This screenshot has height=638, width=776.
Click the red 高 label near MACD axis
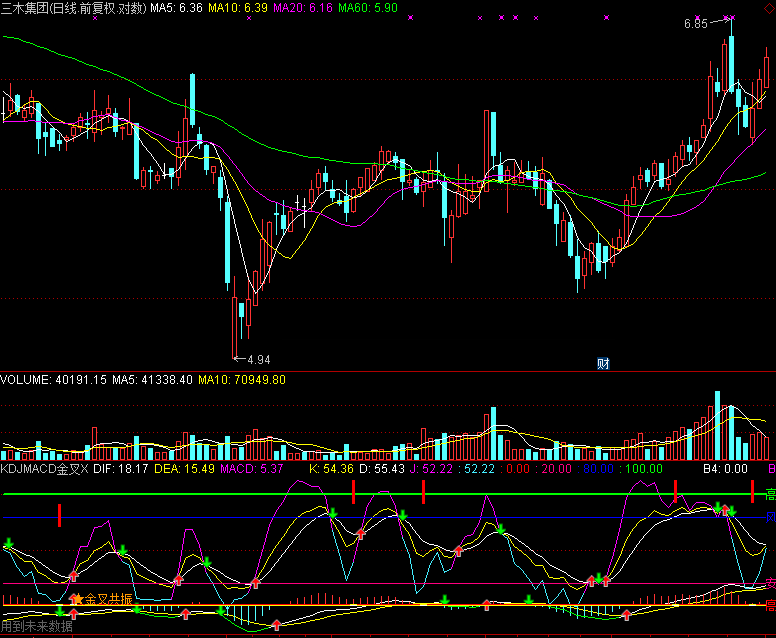coord(771,605)
